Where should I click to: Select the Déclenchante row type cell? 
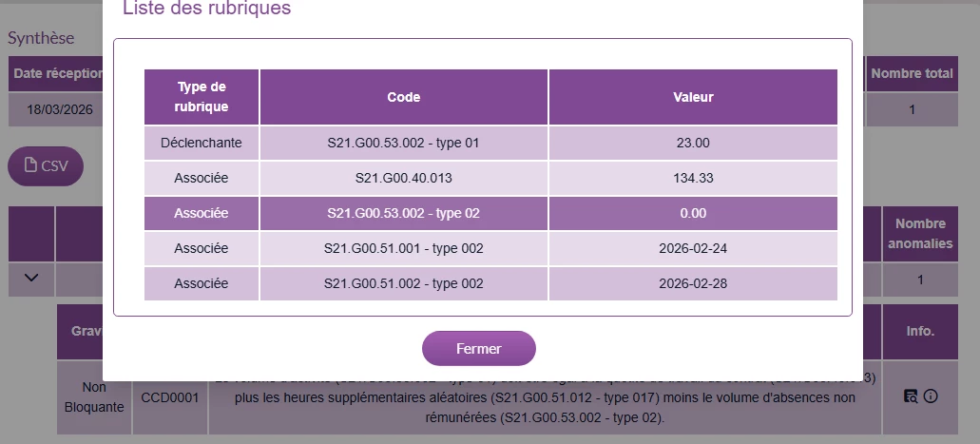pyautogui.click(x=202, y=143)
